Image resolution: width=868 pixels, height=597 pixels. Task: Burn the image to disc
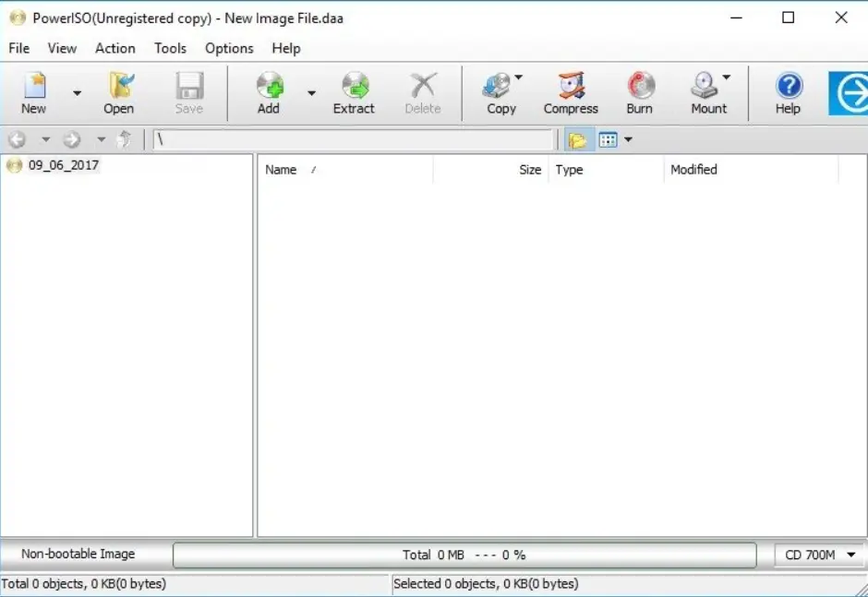pos(639,92)
